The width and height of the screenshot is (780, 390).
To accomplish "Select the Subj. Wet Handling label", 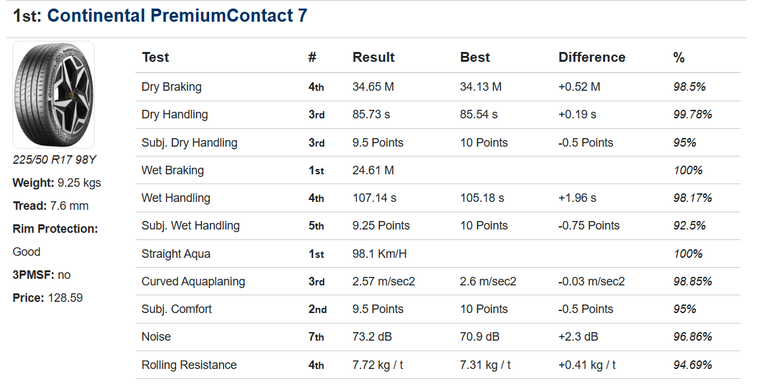I will pyautogui.click(x=191, y=226).
